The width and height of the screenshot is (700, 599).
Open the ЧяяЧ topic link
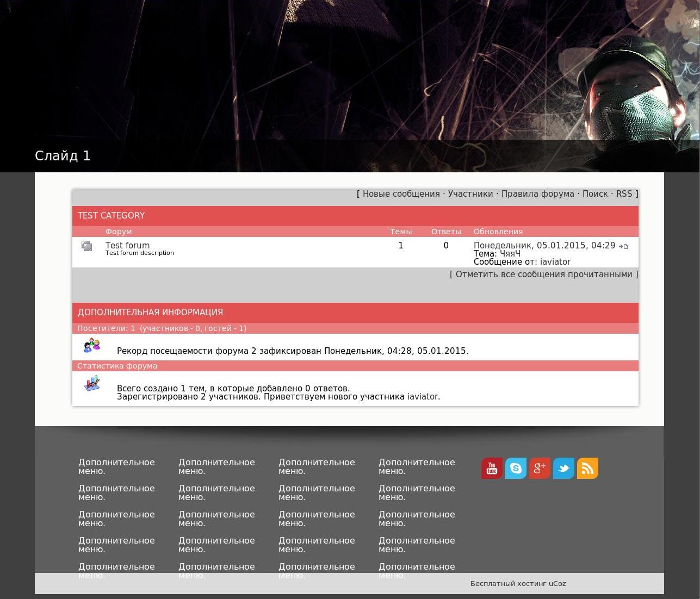pos(510,254)
